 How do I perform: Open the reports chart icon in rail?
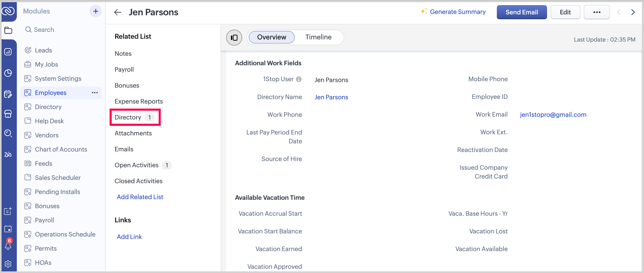click(x=8, y=52)
